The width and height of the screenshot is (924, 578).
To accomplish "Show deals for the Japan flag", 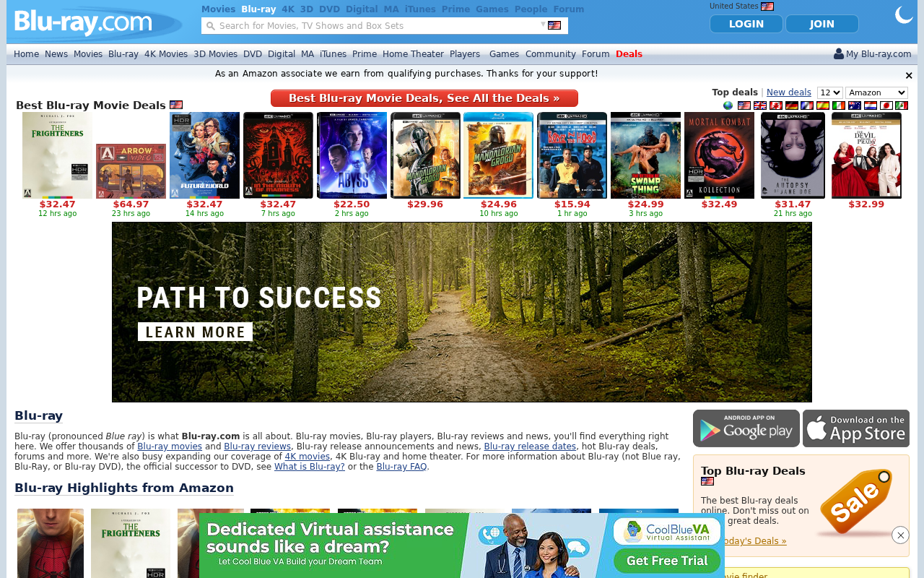I will (x=886, y=105).
